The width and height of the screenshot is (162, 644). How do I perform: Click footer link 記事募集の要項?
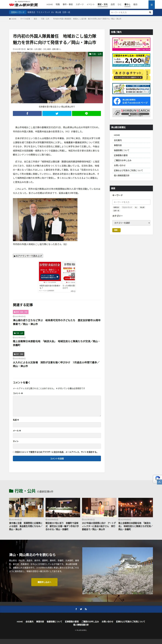tap(72, 621)
